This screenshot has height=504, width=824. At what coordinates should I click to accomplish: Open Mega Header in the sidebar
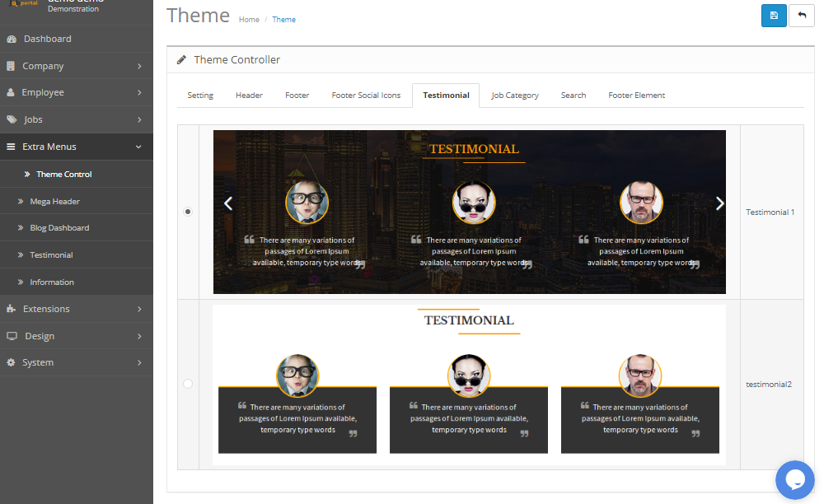[x=54, y=201]
